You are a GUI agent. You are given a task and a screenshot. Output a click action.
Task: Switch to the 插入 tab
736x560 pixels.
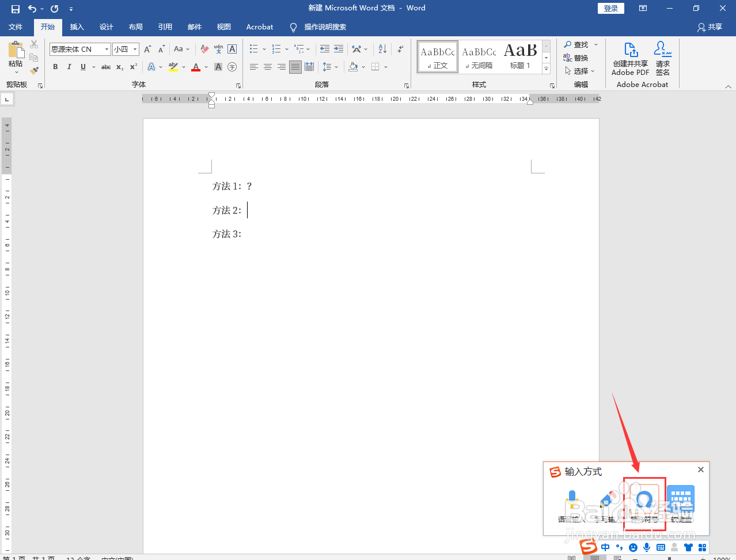click(77, 27)
